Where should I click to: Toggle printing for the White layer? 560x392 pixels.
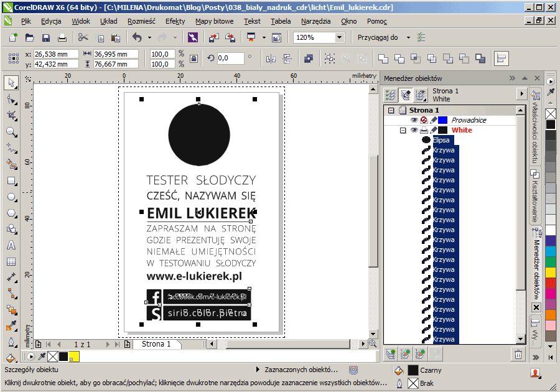click(x=424, y=130)
